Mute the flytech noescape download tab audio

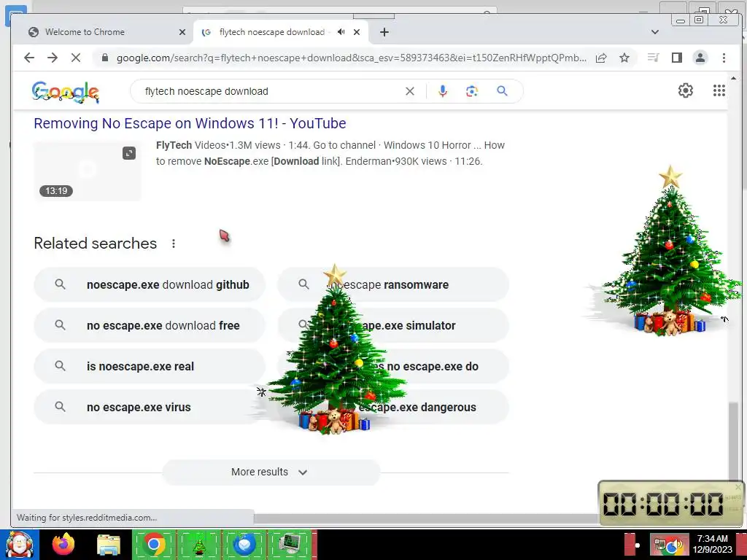[341, 32]
